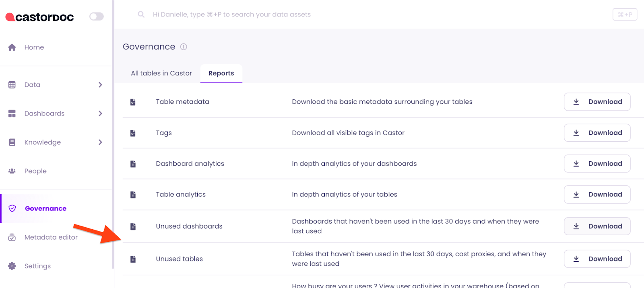This screenshot has width=644, height=288.
Task: Click the Governance shield icon
Action: coord(12,208)
